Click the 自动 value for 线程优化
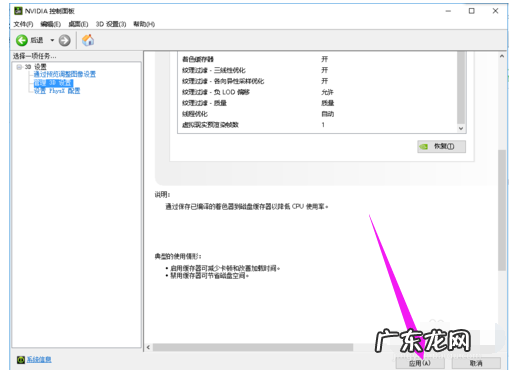This screenshot has width=509, height=370. tap(328, 114)
